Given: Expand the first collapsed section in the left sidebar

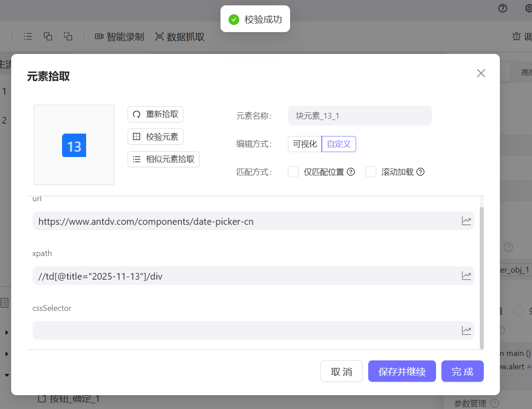Looking at the screenshot, I should (x=6, y=332).
